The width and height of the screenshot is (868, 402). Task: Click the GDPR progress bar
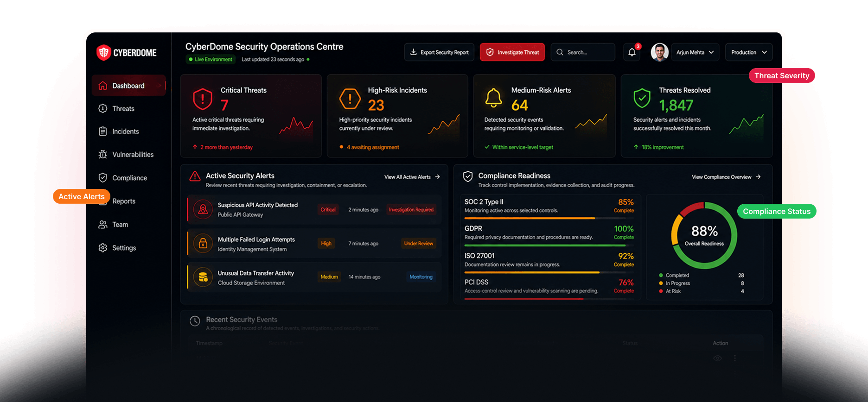tap(549, 245)
